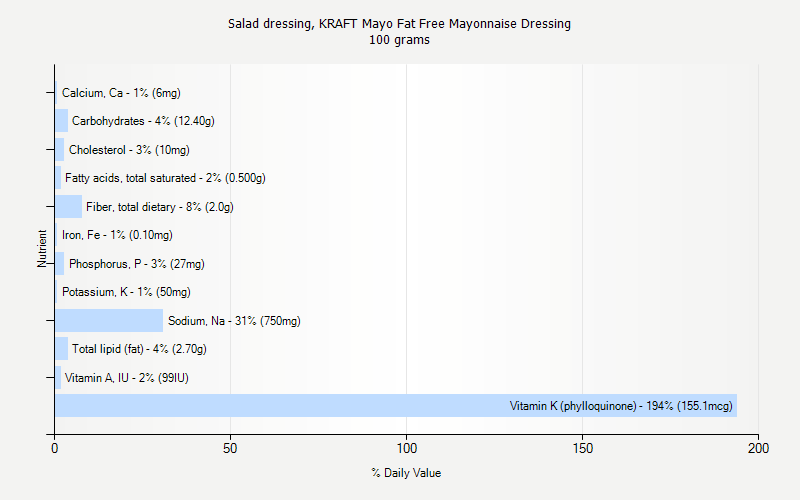The width and height of the screenshot is (800, 500).
Task: Click the Total lipid (fat) bar
Action: coord(61,349)
